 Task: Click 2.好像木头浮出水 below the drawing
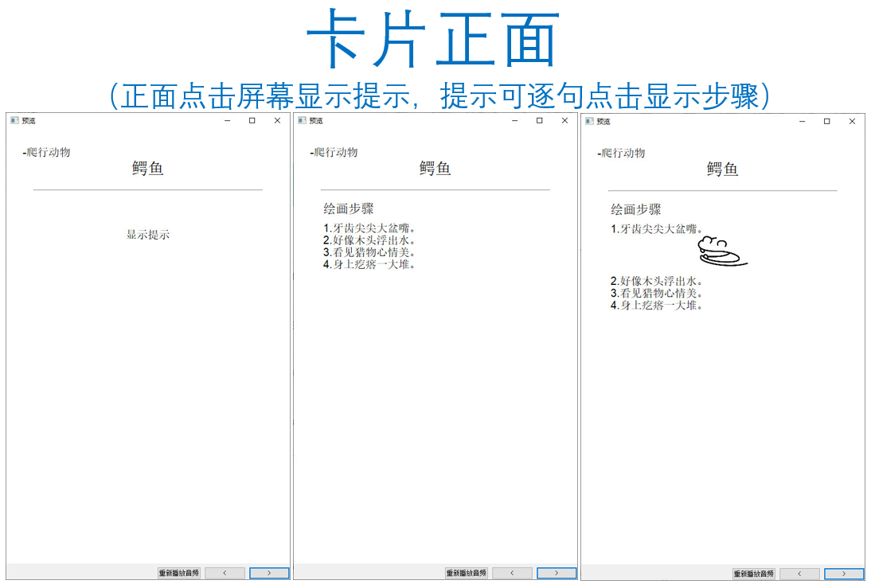657,281
